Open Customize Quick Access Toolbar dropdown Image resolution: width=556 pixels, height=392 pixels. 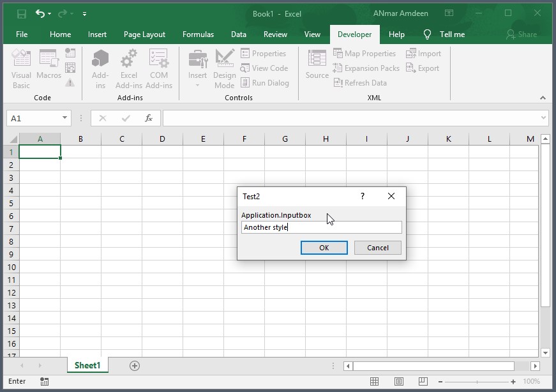[x=85, y=14]
